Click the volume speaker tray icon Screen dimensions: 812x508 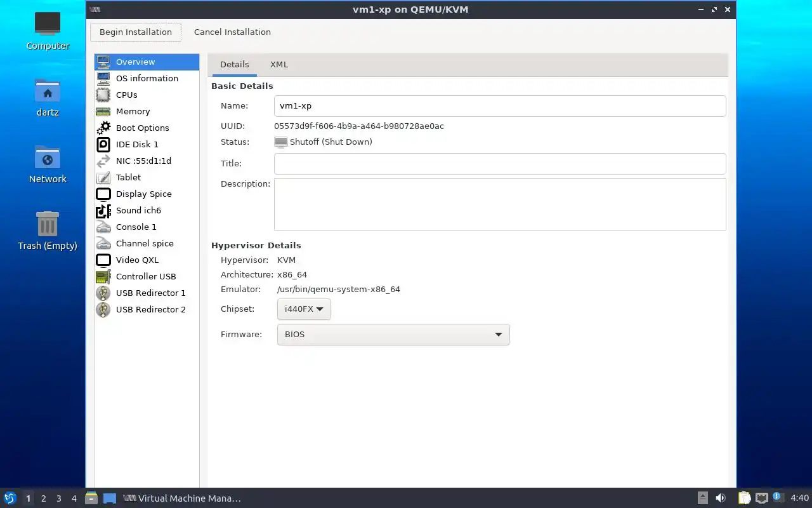[721, 498]
